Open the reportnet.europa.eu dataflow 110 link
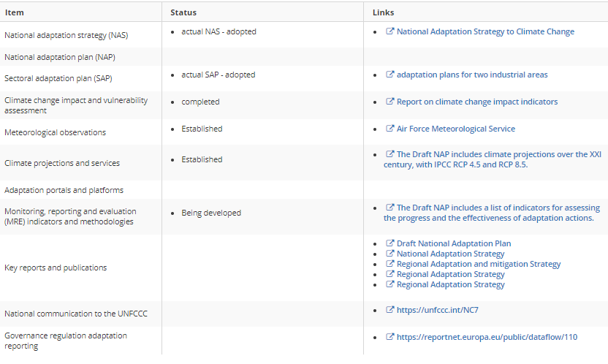The image size is (608, 364). point(487,337)
